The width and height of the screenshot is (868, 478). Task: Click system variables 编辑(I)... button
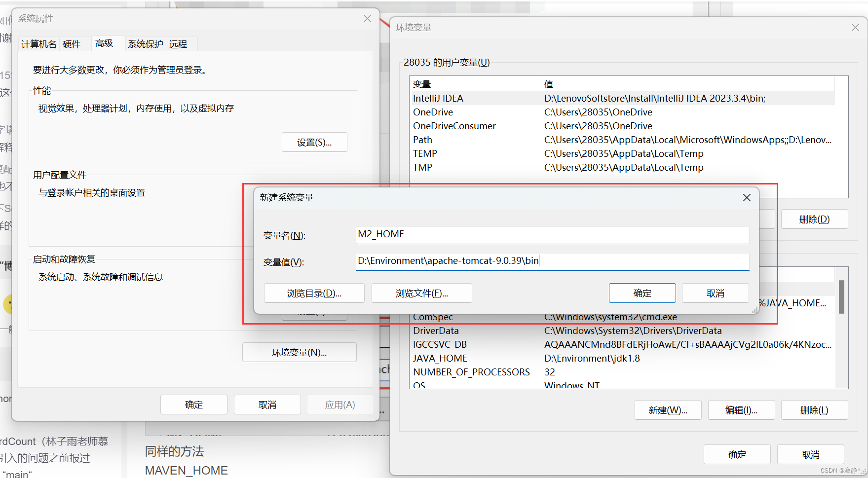[742, 410]
